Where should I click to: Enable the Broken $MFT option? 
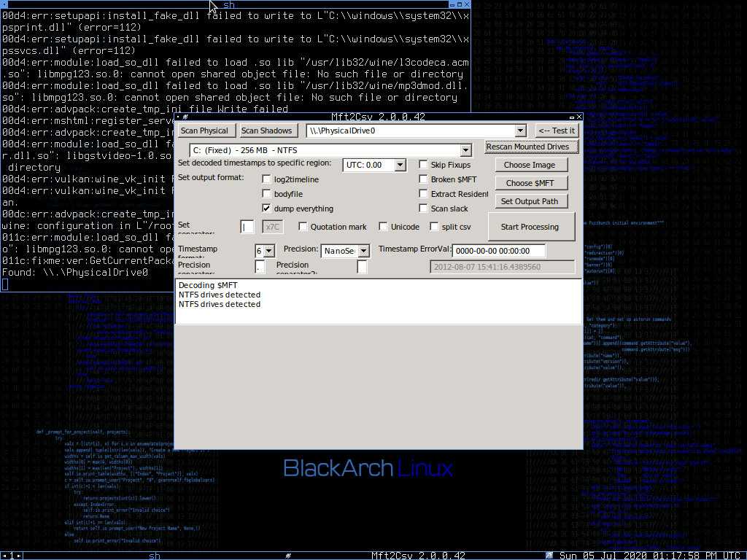[423, 179]
